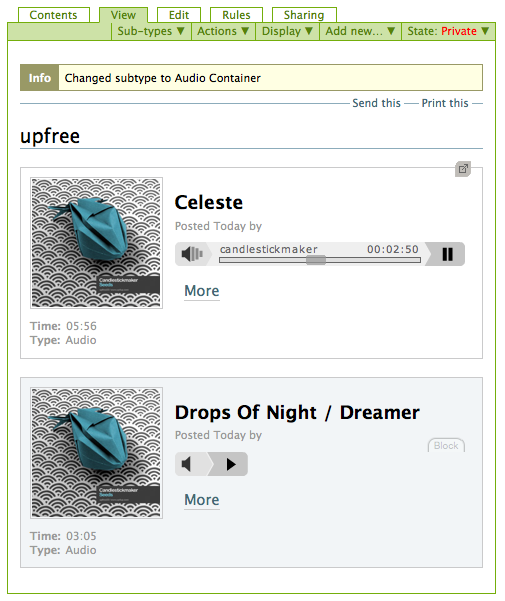This screenshot has height=601, width=505.
Task: Open the Sharing tab
Action: click(x=304, y=15)
